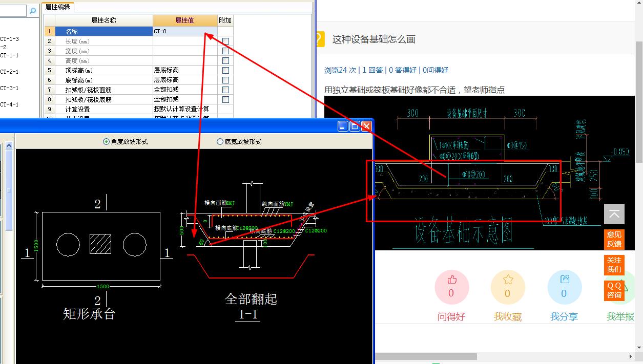
Task: Click the browser scrollbar down arrow
Action: pyautogui.click(x=639, y=348)
